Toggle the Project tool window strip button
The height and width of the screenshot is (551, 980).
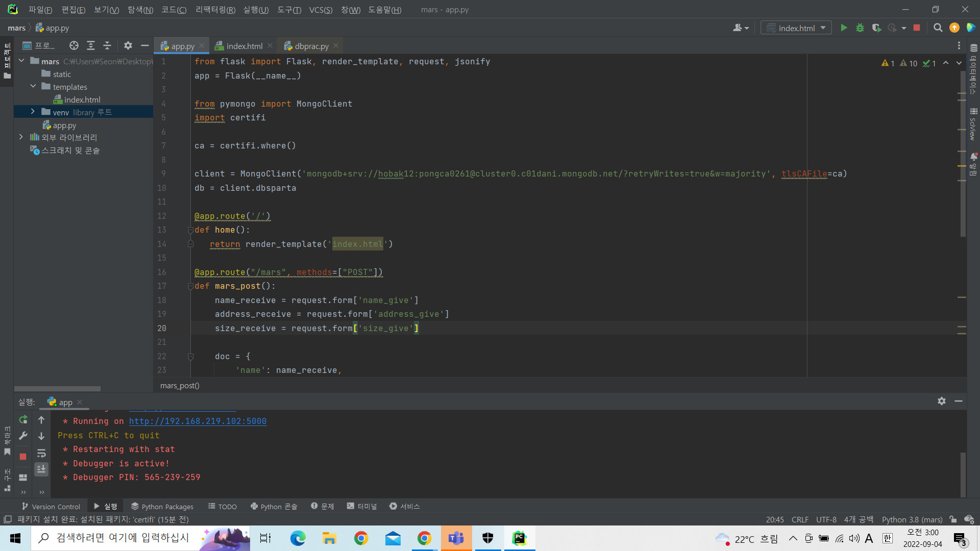(7, 61)
